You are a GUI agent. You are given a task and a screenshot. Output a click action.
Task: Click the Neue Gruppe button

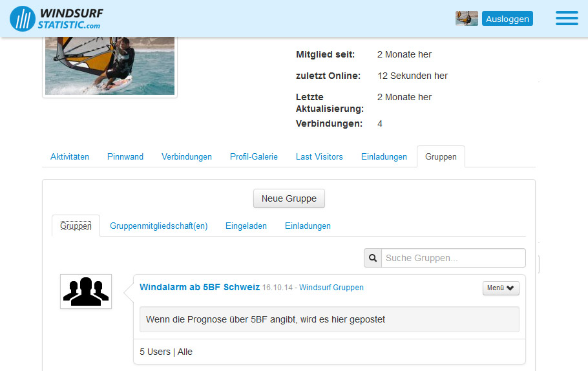(x=289, y=198)
